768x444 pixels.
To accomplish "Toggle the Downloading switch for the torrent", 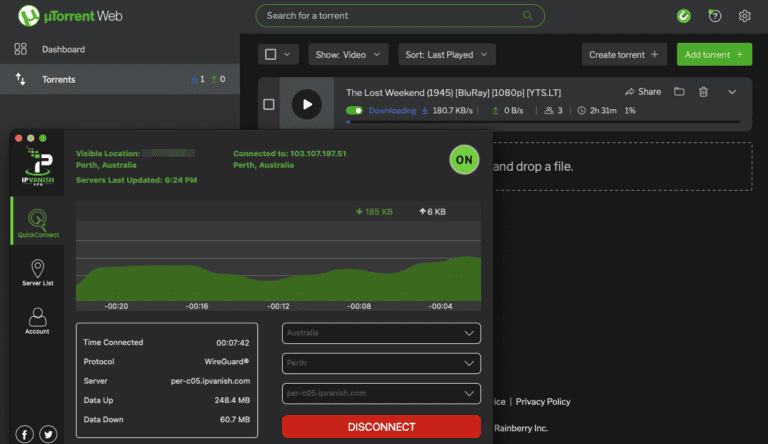I will click(x=354, y=111).
